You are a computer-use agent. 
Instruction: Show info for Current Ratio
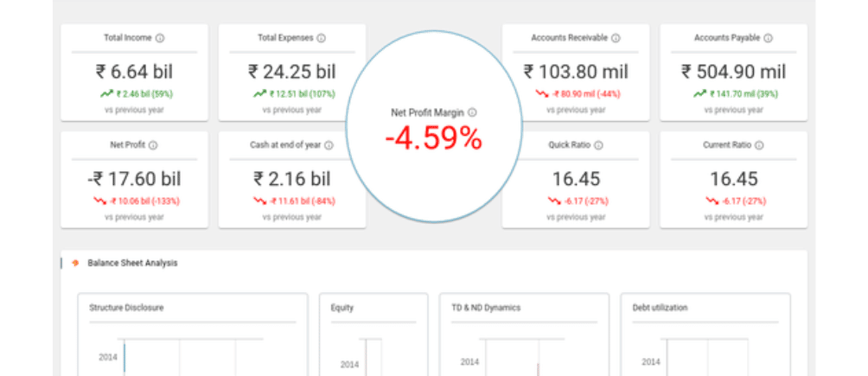[x=759, y=145]
